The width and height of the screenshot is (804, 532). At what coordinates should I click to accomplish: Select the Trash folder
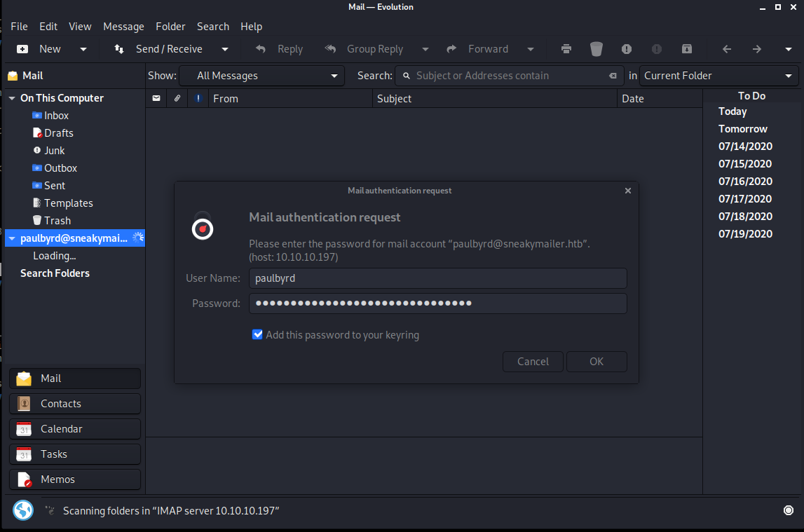[57, 220]
